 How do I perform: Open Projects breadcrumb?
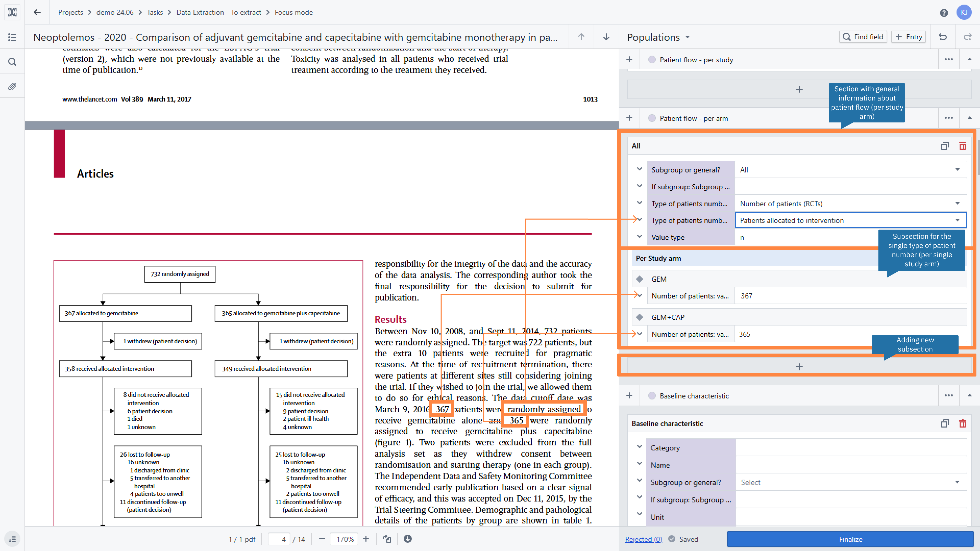(x=70, y=12)
